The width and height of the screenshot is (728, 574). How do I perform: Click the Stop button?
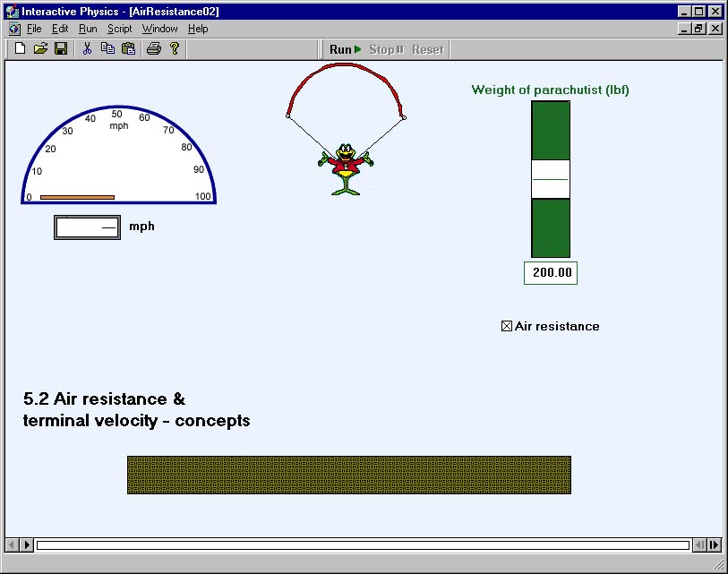387,49
